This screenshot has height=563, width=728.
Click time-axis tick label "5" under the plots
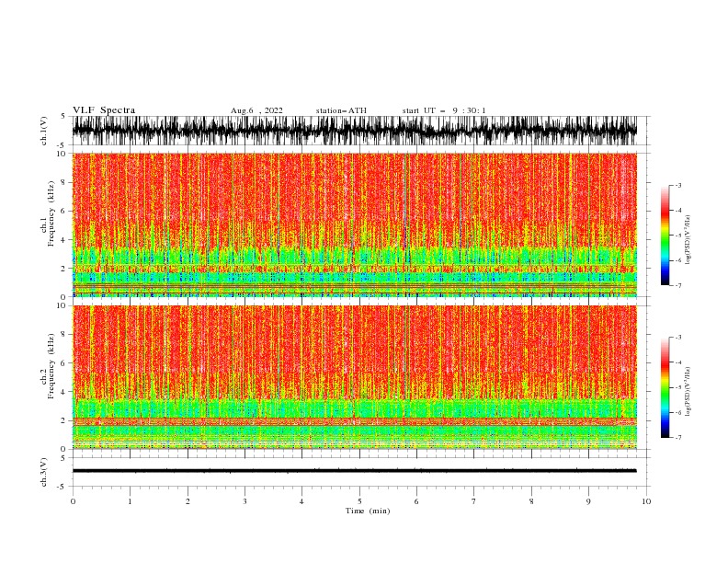359,501
